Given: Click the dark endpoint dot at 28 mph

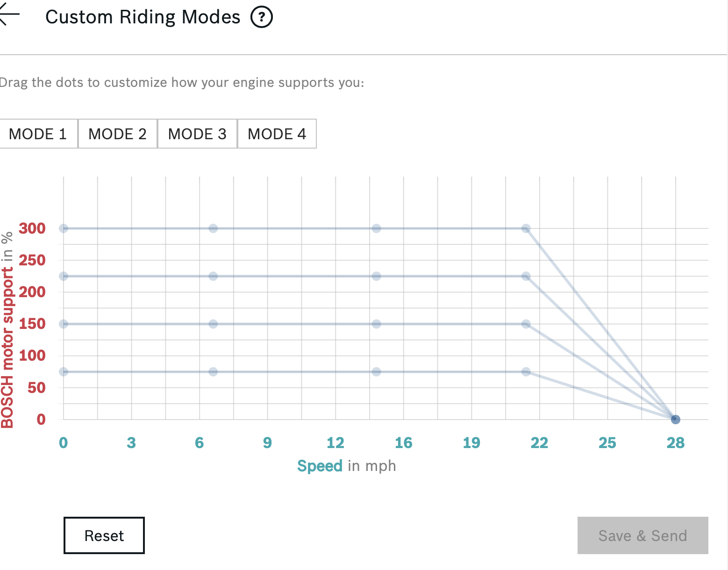Looking at the screenshot, I should [675, 420].
